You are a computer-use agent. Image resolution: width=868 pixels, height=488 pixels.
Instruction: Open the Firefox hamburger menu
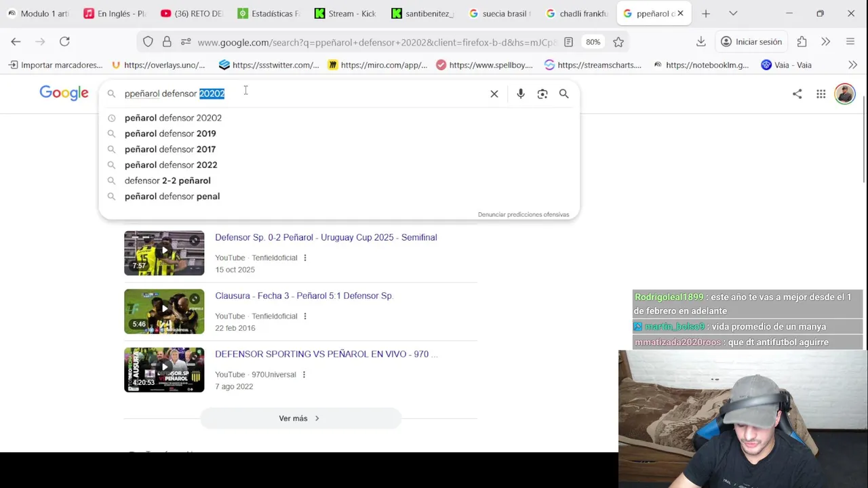point(850,42)
